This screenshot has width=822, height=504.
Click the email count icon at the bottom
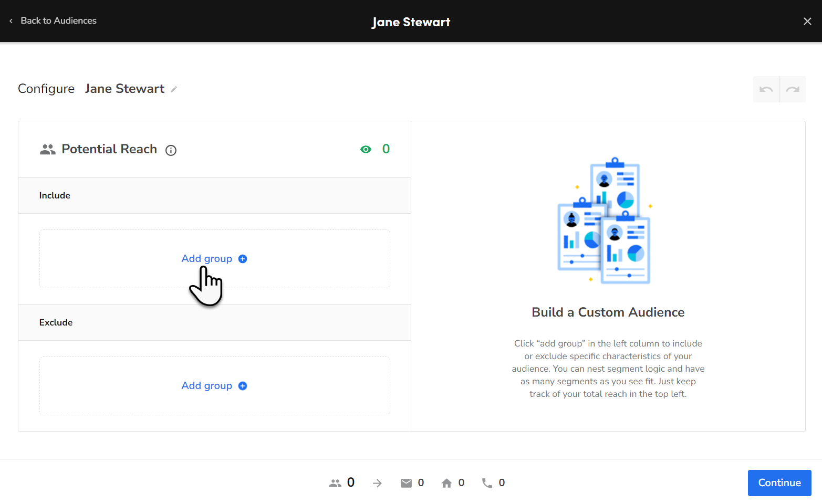407,482
